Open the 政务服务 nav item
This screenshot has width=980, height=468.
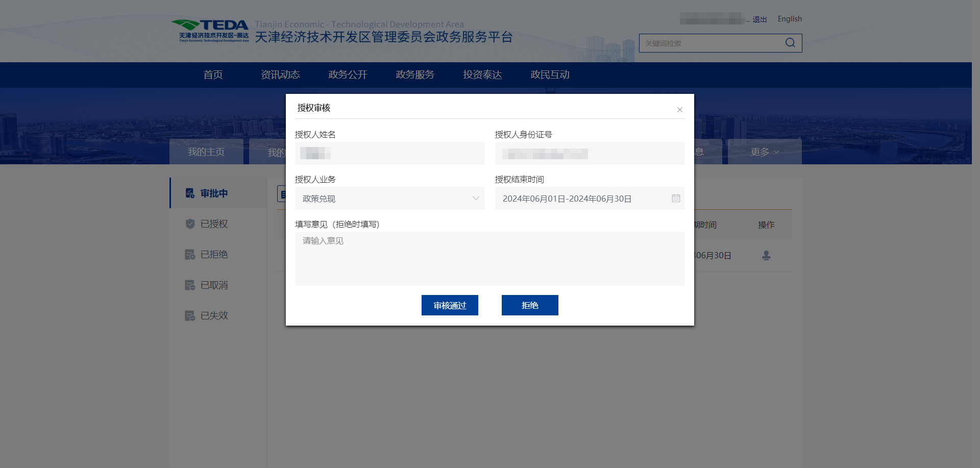click(415, 75)
